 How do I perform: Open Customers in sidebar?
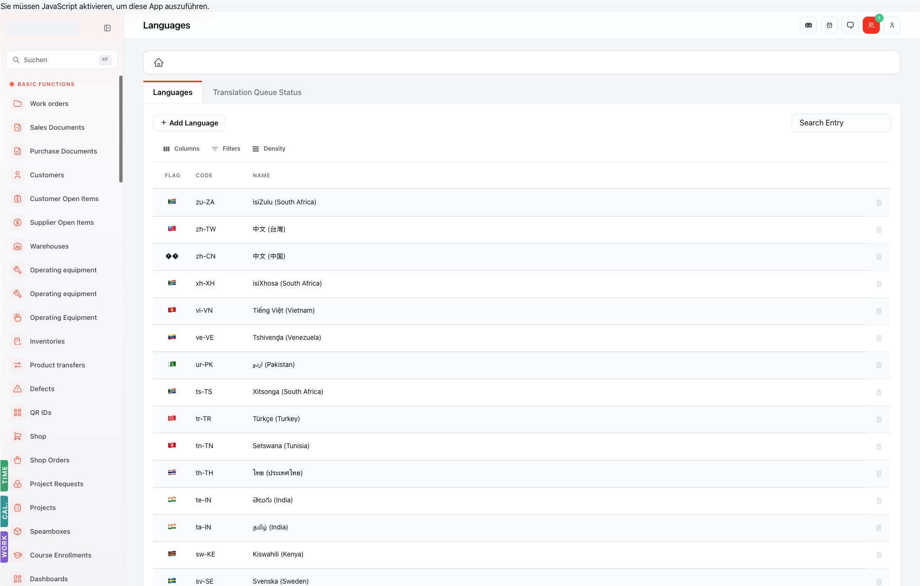[x=62, y=175]
